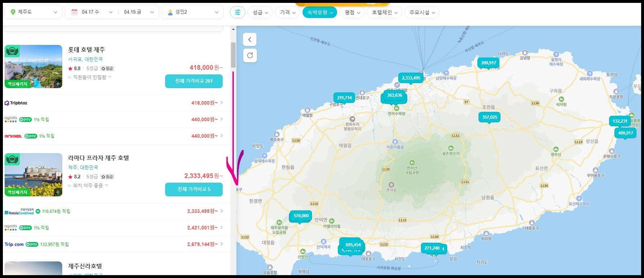Click the TripAdvisor badge on 라마다 프라자 photo
The image size is (644, 278).
(12, 160)
